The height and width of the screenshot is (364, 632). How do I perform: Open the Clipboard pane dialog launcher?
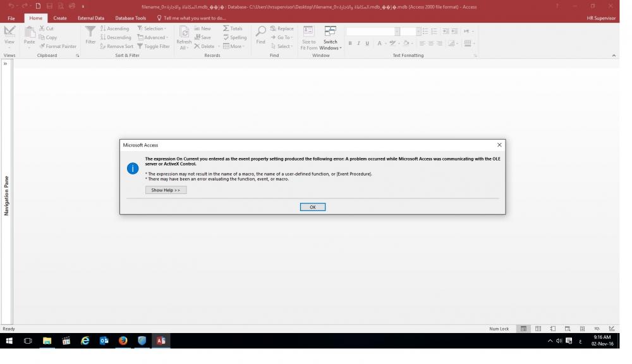click(x=77, y=56)
